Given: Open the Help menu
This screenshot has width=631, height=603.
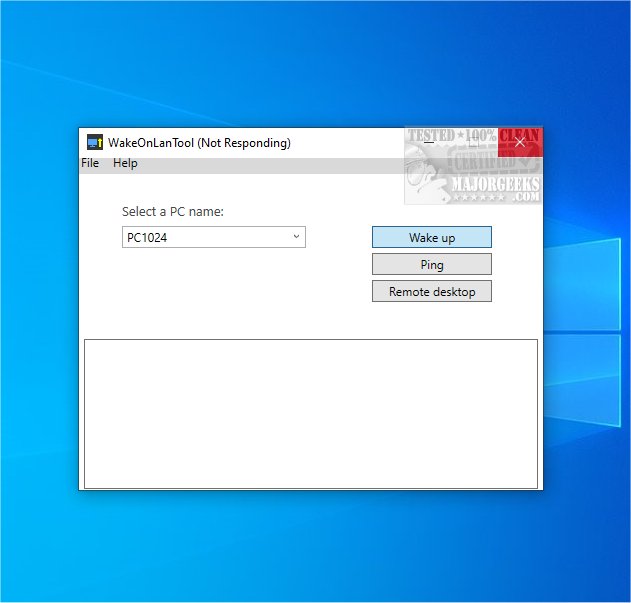Looking at the screenshot, I should (125, 163).
